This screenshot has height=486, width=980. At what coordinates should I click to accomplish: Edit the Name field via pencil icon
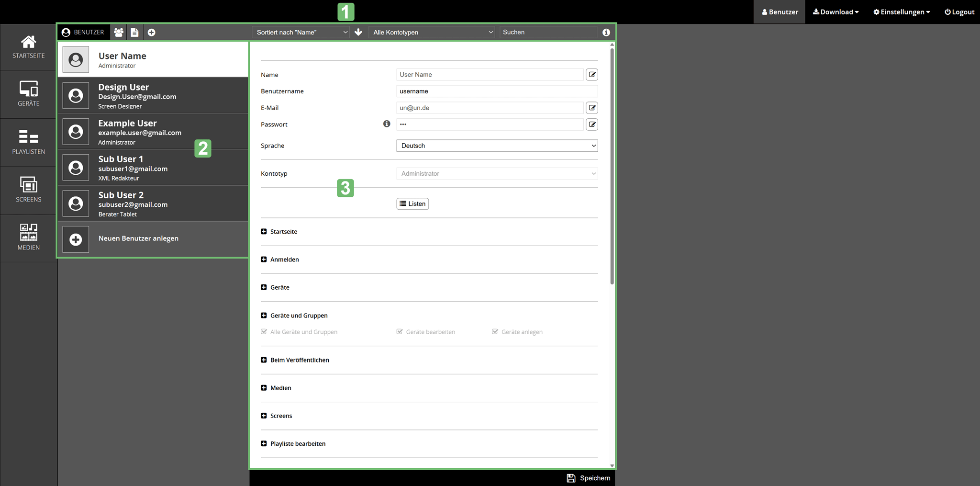(x=592, y=75)
